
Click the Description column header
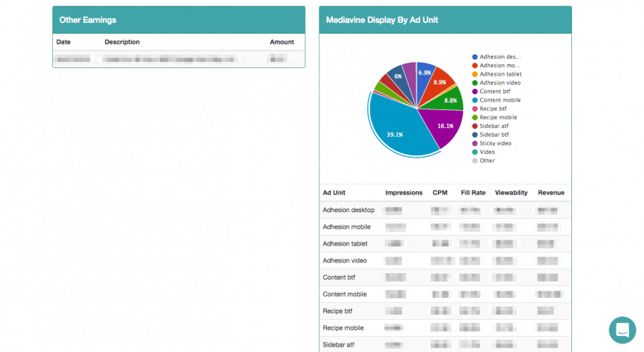[x=122, y=42]
